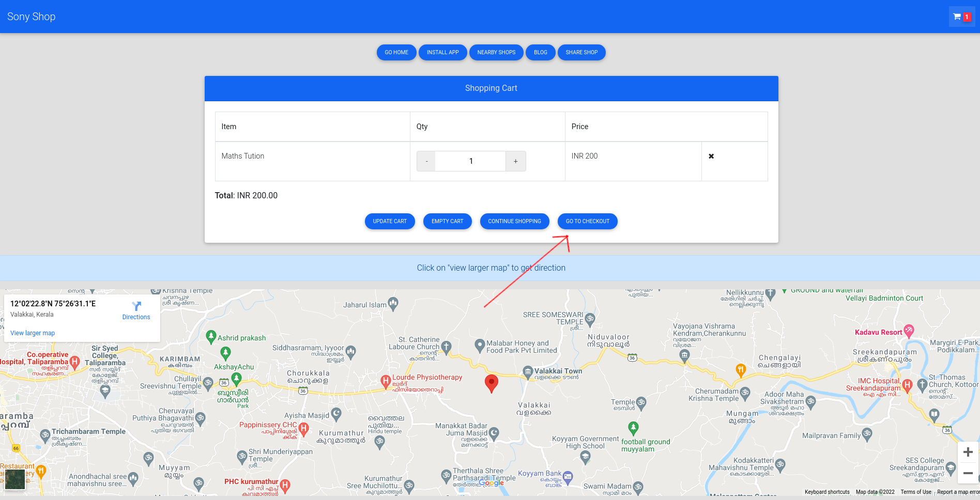Select Lourde Physiotherapy hospital marker
980x500 pixels.
pos(386,382)
